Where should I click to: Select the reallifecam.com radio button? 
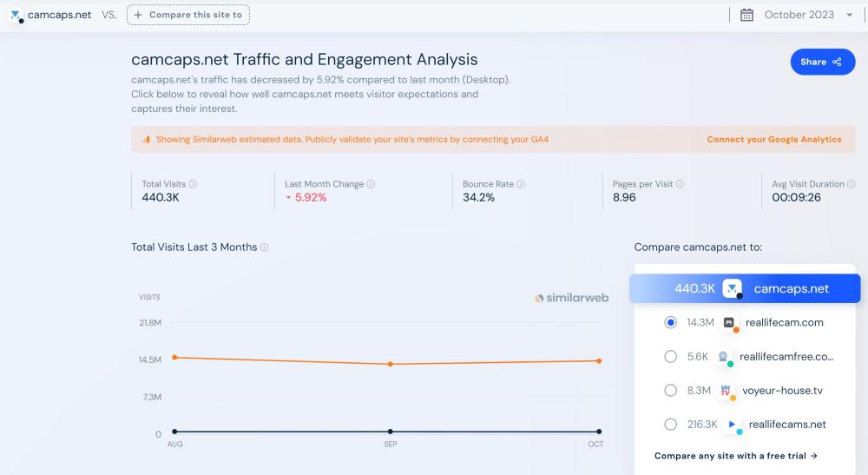tap(670, 322)
